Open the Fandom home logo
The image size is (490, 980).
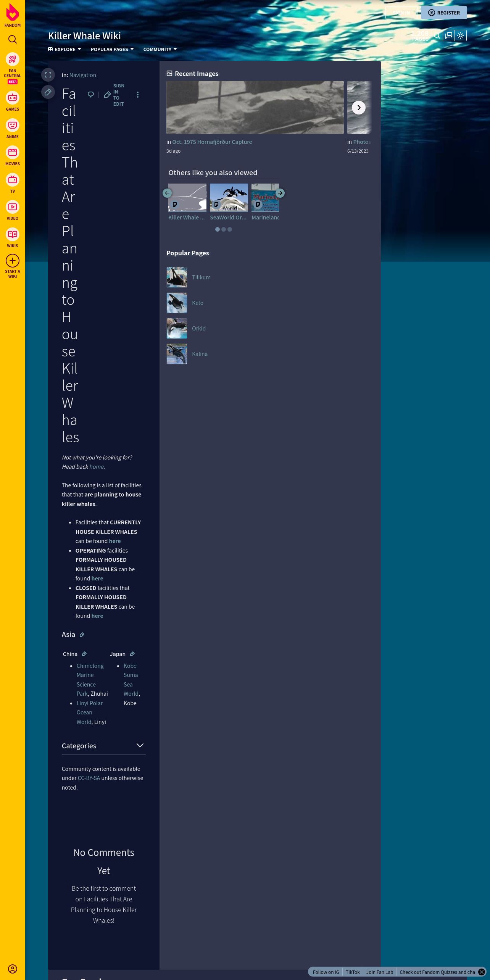13,15
